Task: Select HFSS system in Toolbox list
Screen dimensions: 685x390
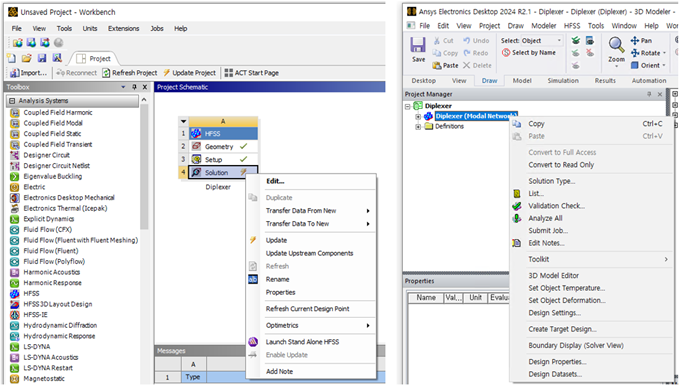Action: pyautogui.click(x=31, y=293)
